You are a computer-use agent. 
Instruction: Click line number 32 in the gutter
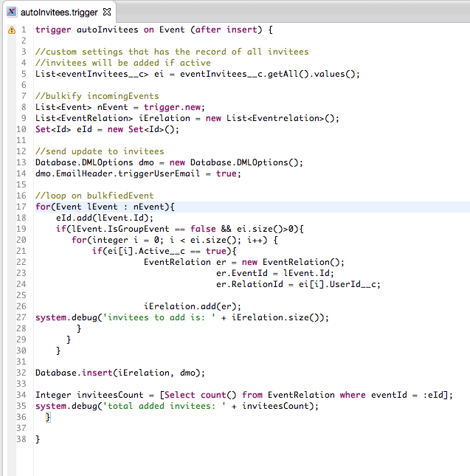[24, 373]
